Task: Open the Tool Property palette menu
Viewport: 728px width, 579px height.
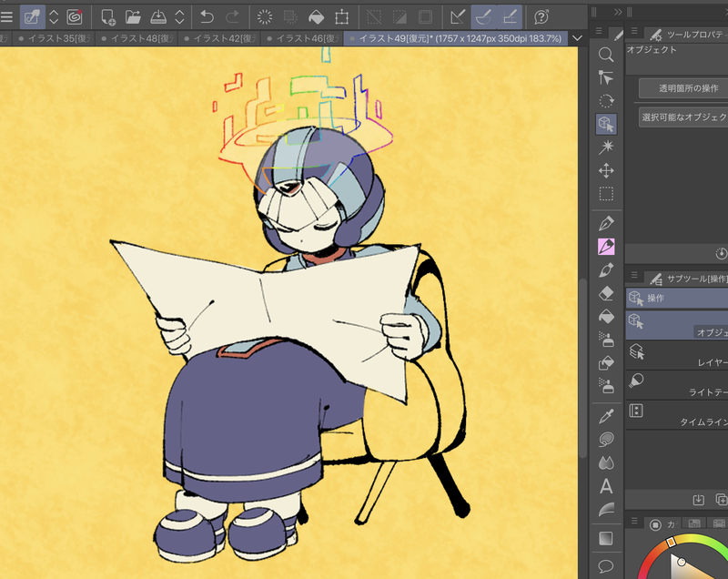Action: pos(634,31)
